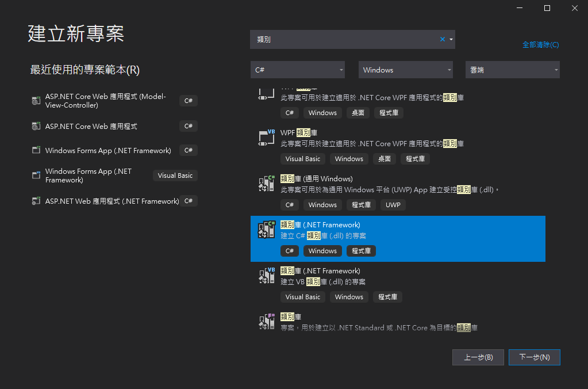
Task: Select the VB 類別庫 (.NET Framework) title
Action: (320, 270)
